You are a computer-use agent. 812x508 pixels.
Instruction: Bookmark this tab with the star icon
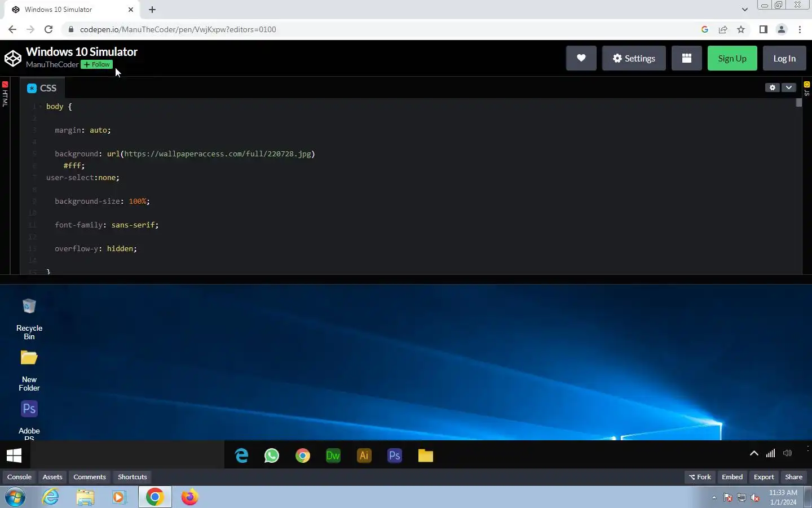pyautogui.click(x=741, y=29)
